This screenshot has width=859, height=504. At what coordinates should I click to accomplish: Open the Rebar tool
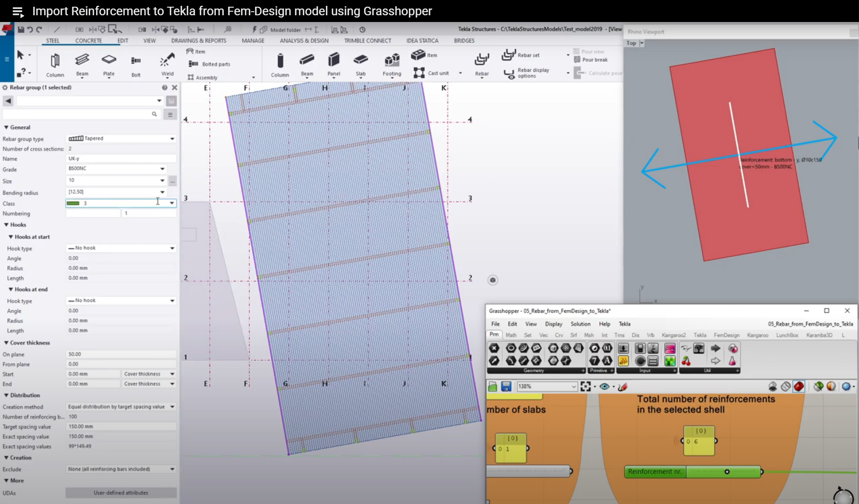[x=482, y=65]
